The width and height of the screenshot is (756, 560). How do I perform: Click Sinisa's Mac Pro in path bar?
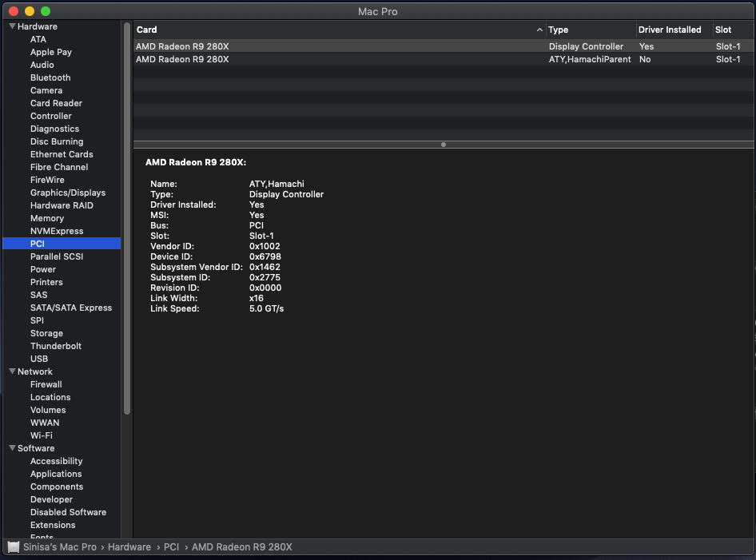[x=60, y=547]
